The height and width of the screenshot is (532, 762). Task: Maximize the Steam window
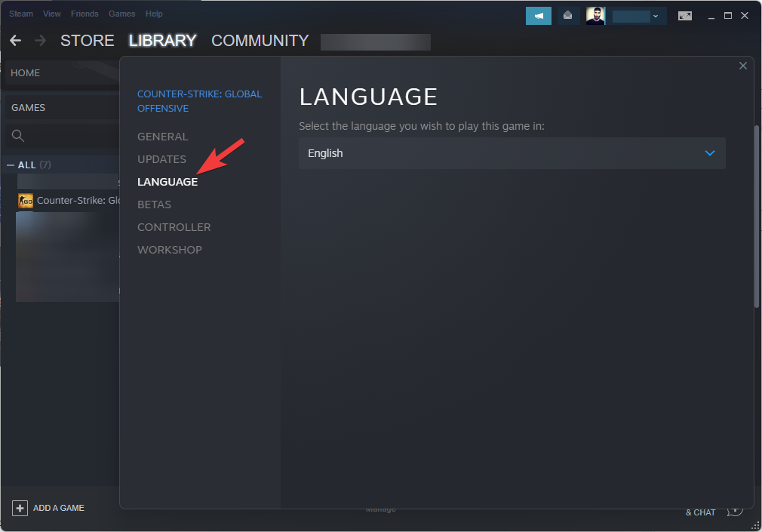click(x=728, y=16)
